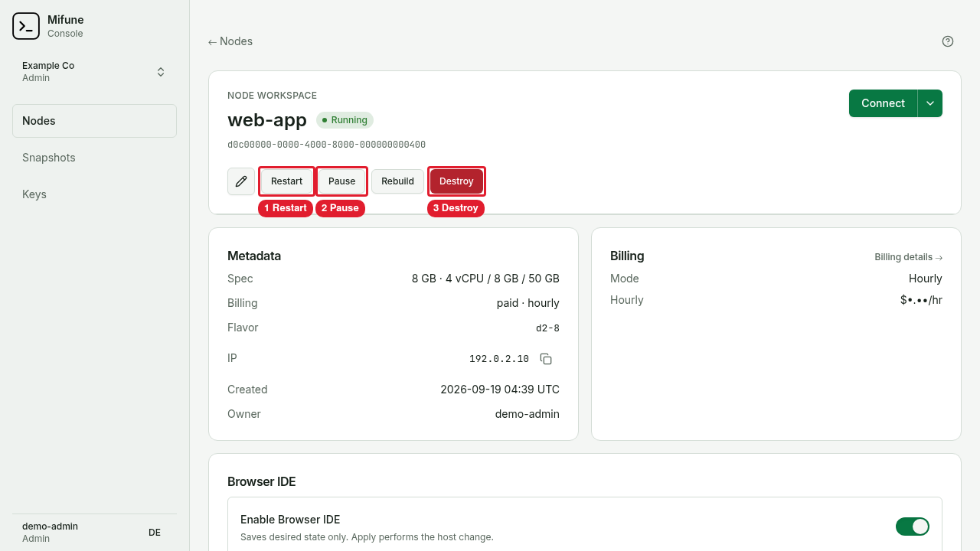This screenshot has height=551, width=980.
Task: Open the Billing details link
Action: click(908, 257)
